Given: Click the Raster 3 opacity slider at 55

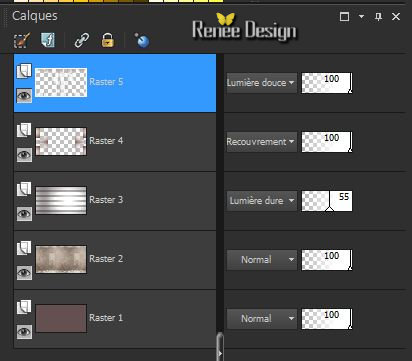Looking at the screenshot, I should coord(327,201).
